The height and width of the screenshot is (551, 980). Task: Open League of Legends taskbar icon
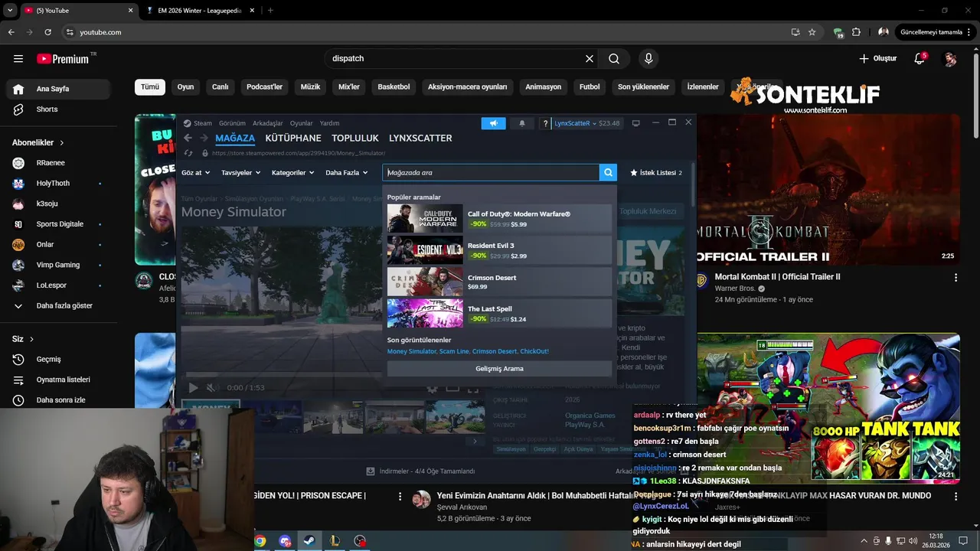(335, 541)
